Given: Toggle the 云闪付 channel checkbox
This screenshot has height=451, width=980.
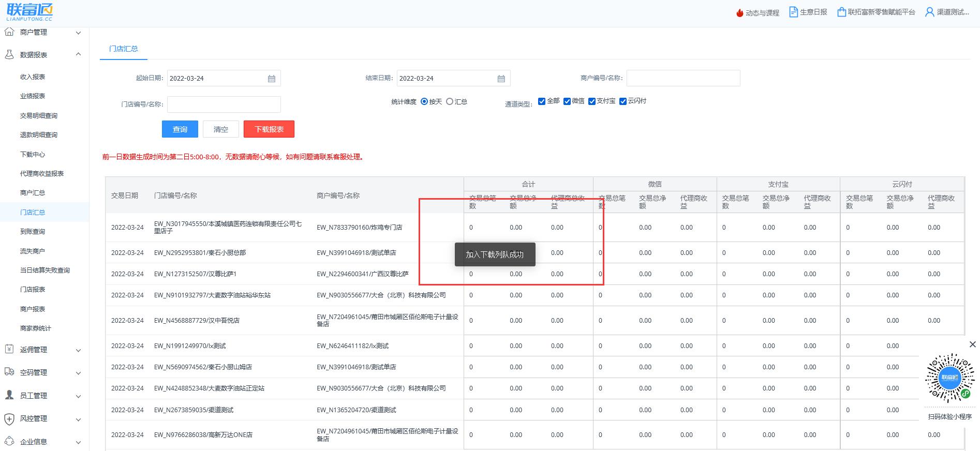Looking at the screenshot, I should (623, 101).
